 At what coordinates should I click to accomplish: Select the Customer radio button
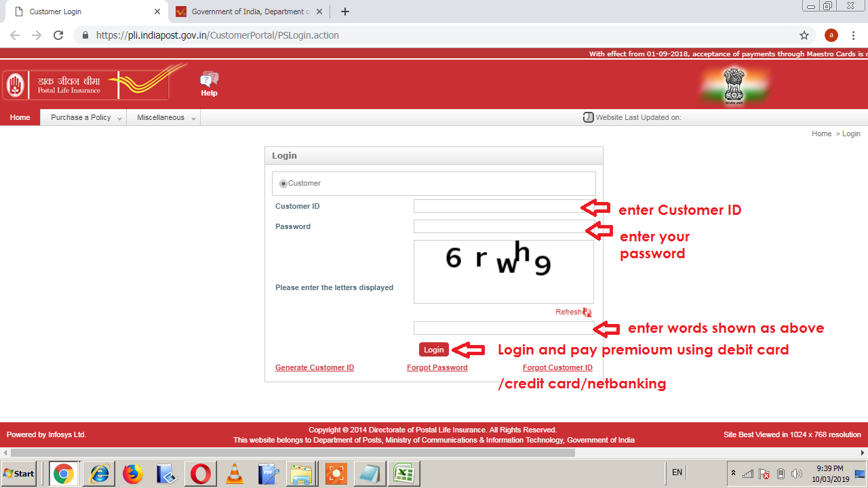(283, 183)
